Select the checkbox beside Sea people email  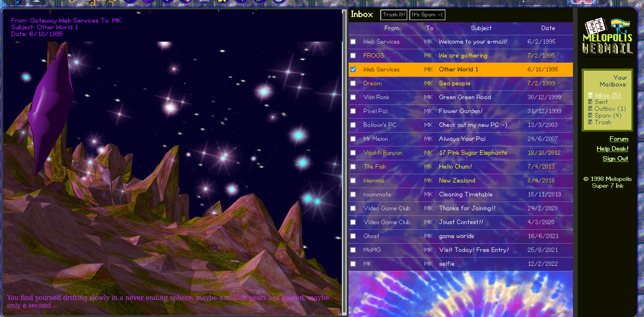[353, 83]
